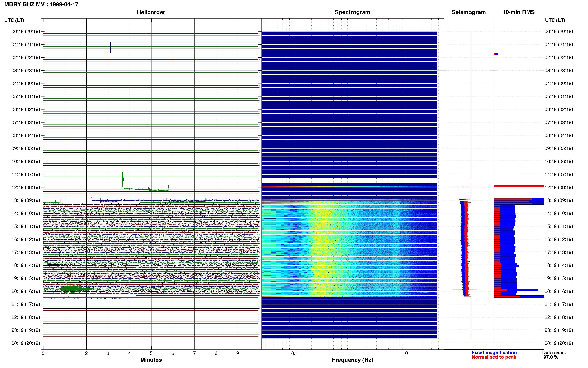This screenshot has height=368, width=588.
Task: Click the Spectrogram panel heading
Action: pos(352,12)
